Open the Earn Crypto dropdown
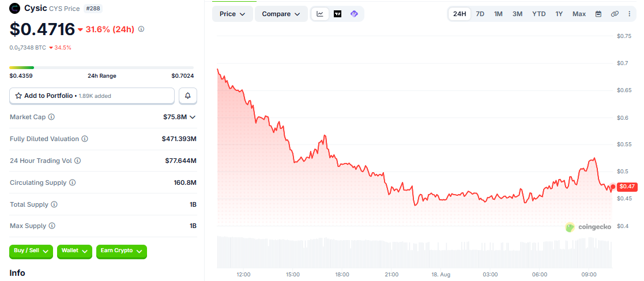This screenshot has height=281, width=644. coord(122,251)
